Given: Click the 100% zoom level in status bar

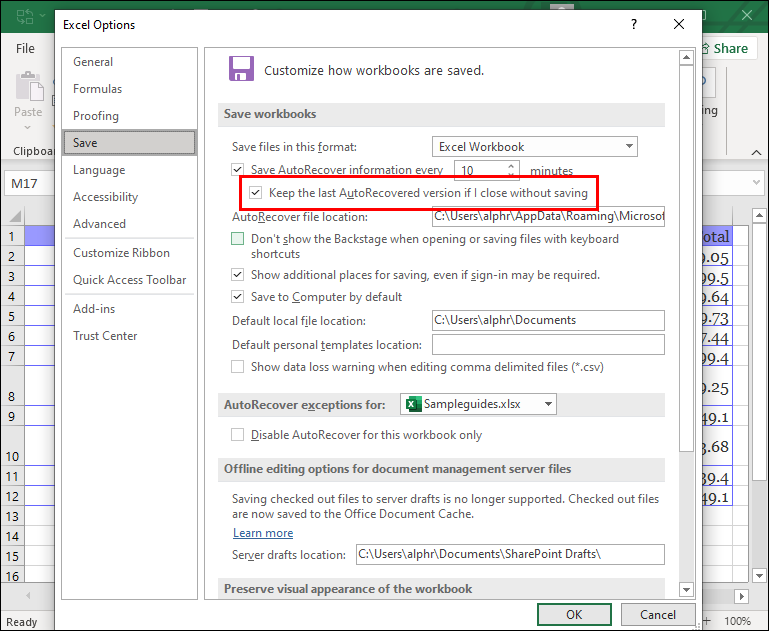Looking at the screenshot, I should 737,621.
